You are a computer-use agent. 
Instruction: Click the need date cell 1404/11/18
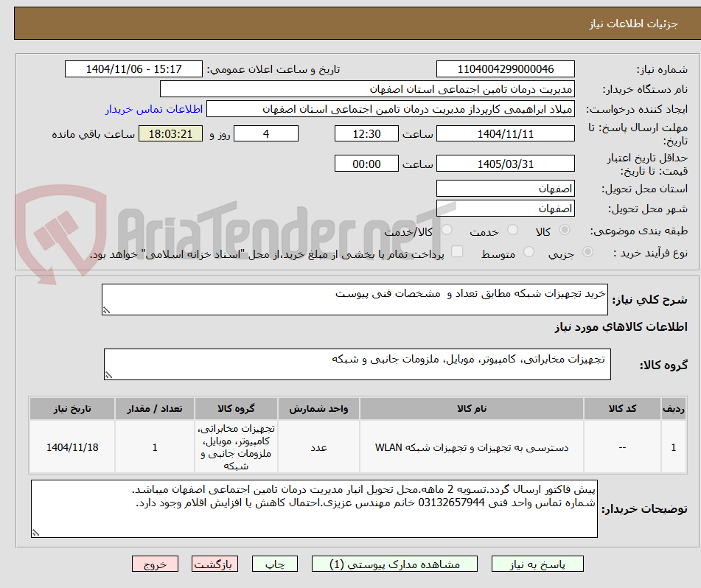pos(72,447)
